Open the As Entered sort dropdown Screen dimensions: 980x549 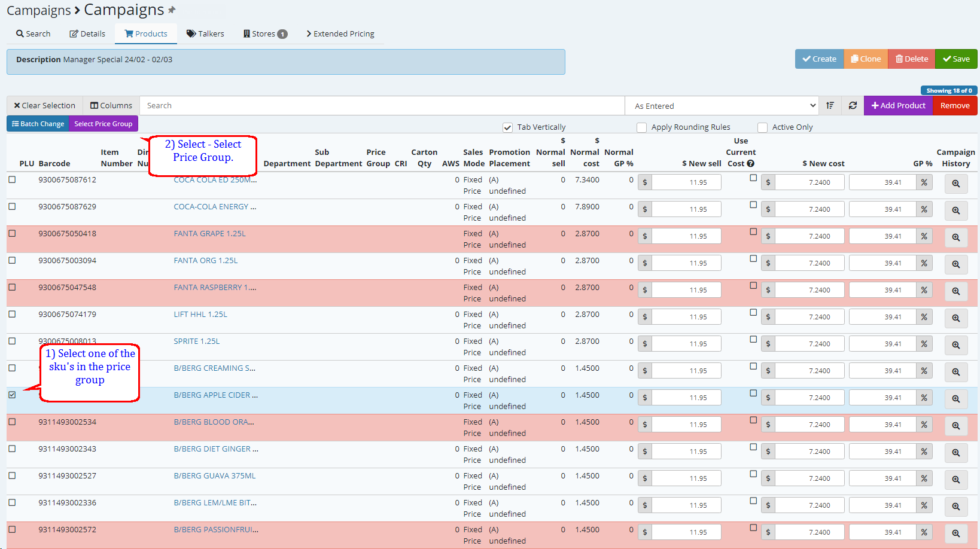pyautogui.click(x=722, y=106)
